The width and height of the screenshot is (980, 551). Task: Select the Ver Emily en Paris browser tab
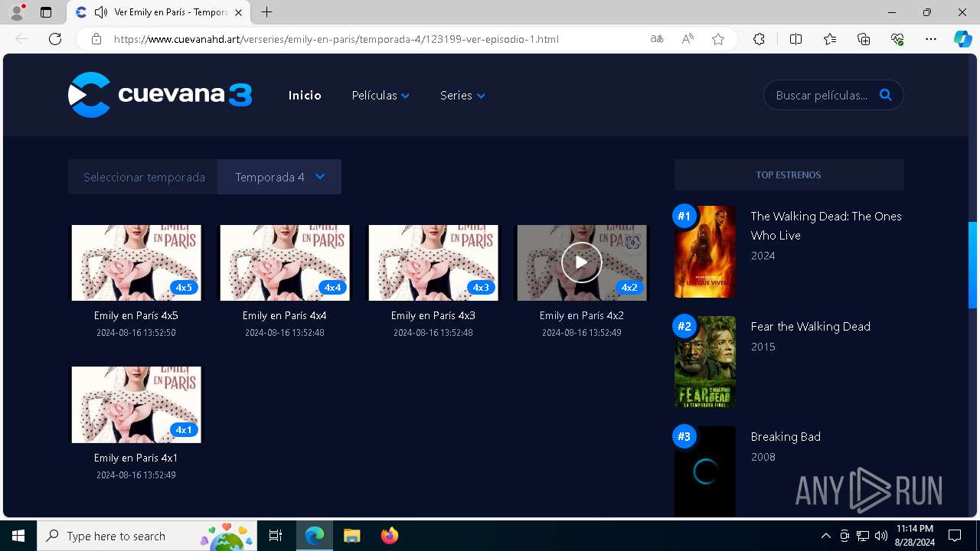(160, 12)
